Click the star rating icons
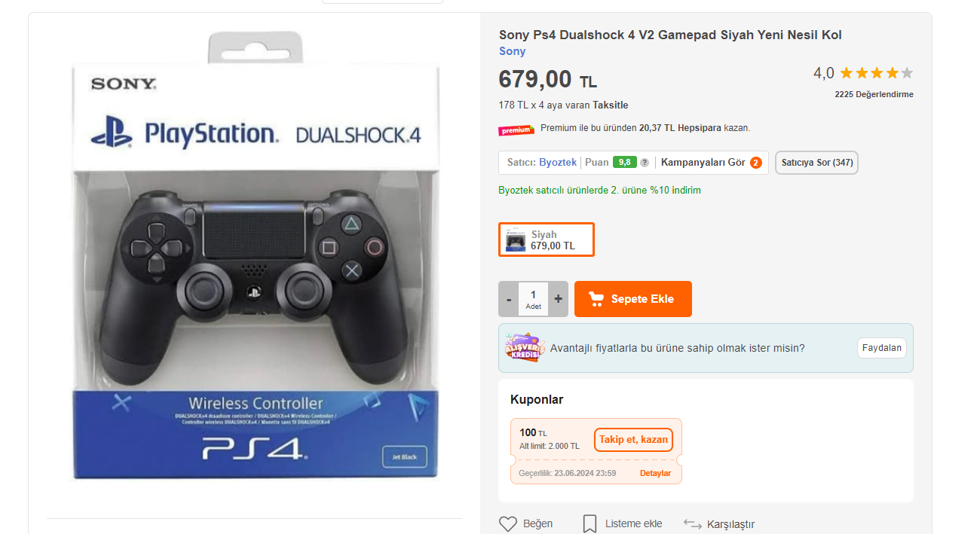Screen dimensions: 980x534 click(876, 73)
